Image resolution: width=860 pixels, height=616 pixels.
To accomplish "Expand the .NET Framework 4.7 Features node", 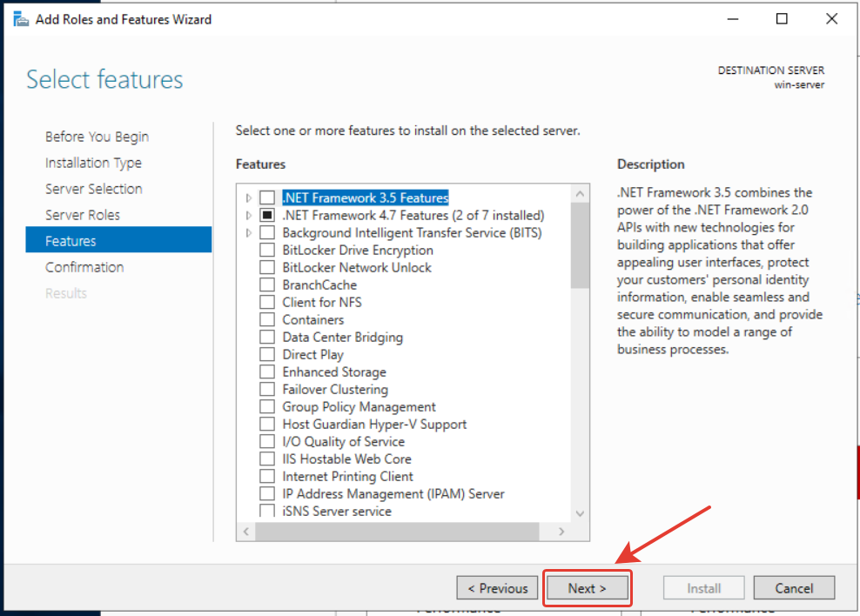I will [x=248, y=216].
